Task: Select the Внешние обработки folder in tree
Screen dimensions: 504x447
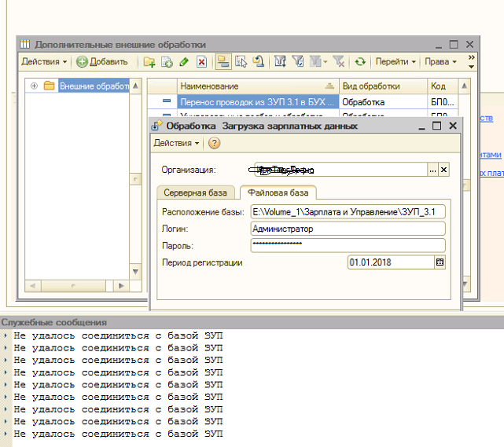Action: (94, 86)
